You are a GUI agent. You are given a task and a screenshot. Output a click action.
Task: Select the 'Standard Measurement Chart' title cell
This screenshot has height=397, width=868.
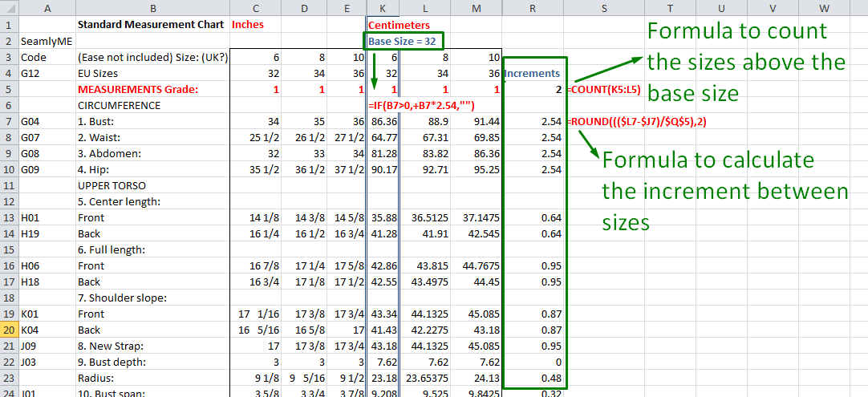[x=151, y=25]
